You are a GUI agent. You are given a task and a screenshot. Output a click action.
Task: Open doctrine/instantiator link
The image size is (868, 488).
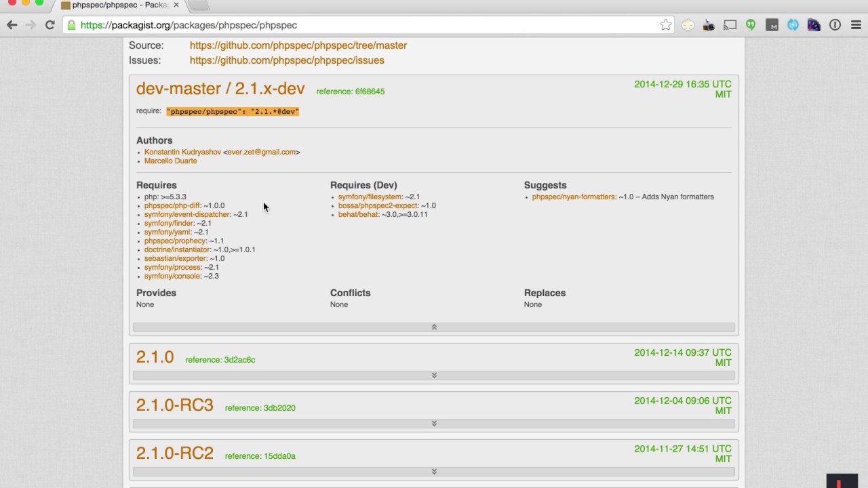[x=177, y=249]
